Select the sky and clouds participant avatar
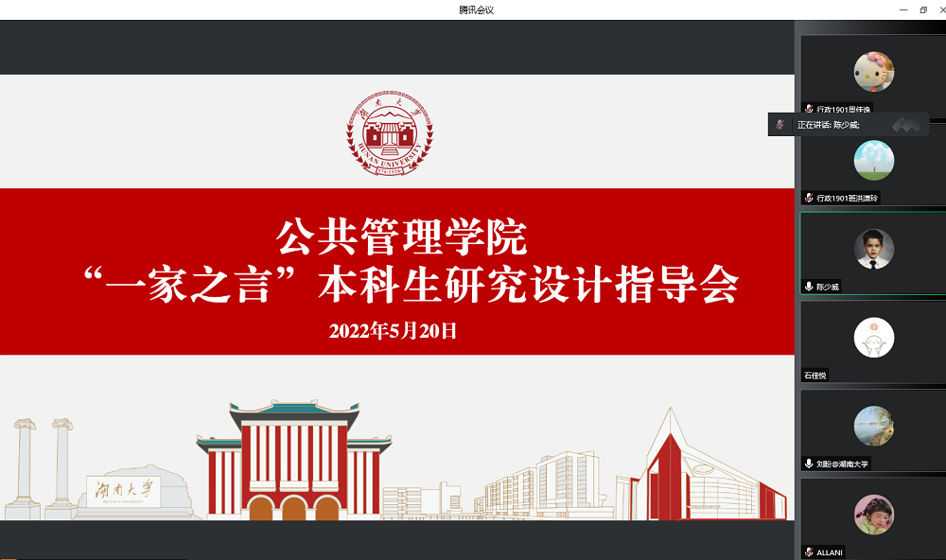This screenshot has width=946, height=560. point(873,160)
